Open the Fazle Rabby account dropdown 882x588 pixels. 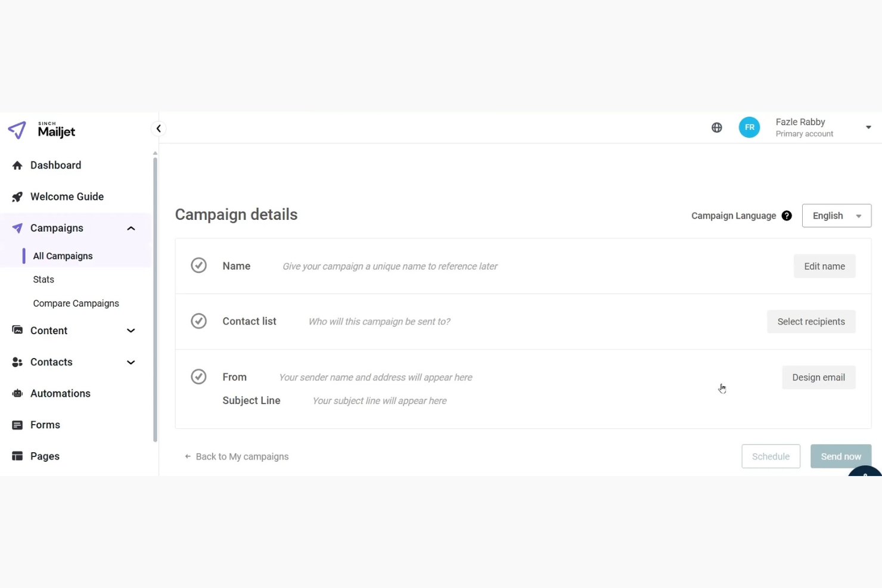(868, 127)
